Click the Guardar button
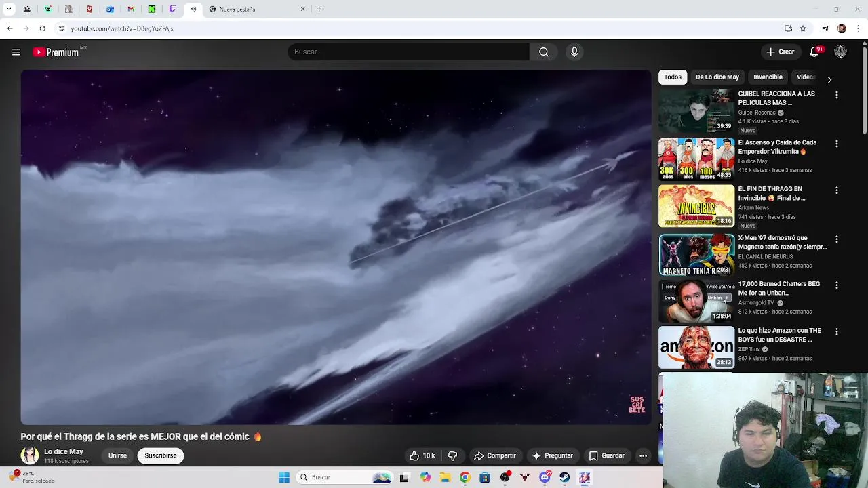Image resolution: width=868 pixels, height=488 pixels. coord(607,455)
